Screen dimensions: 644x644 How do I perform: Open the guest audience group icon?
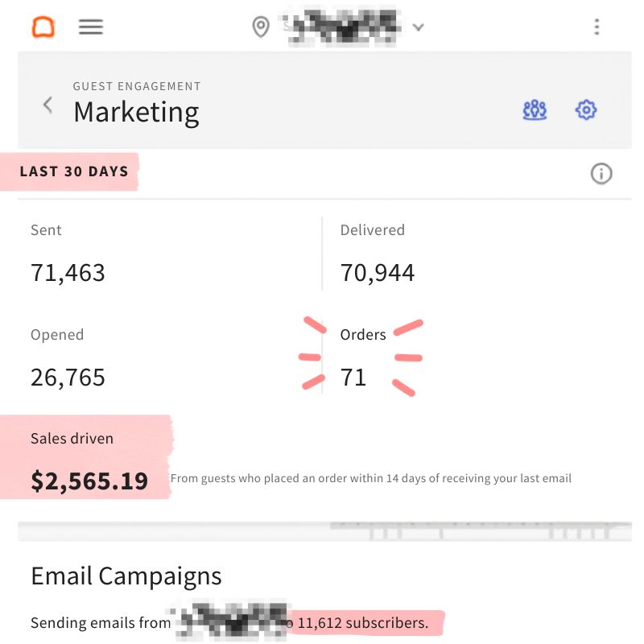535,109
